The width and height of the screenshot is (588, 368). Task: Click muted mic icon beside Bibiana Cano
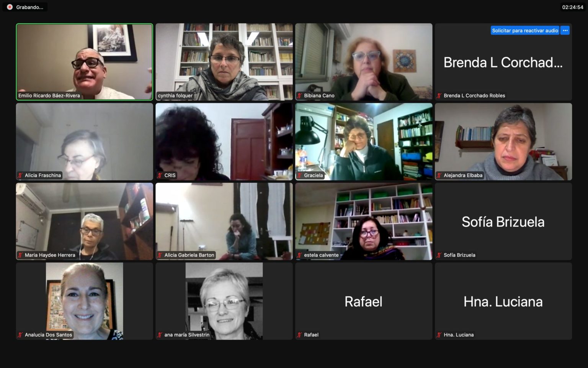[x=300, y=95]
